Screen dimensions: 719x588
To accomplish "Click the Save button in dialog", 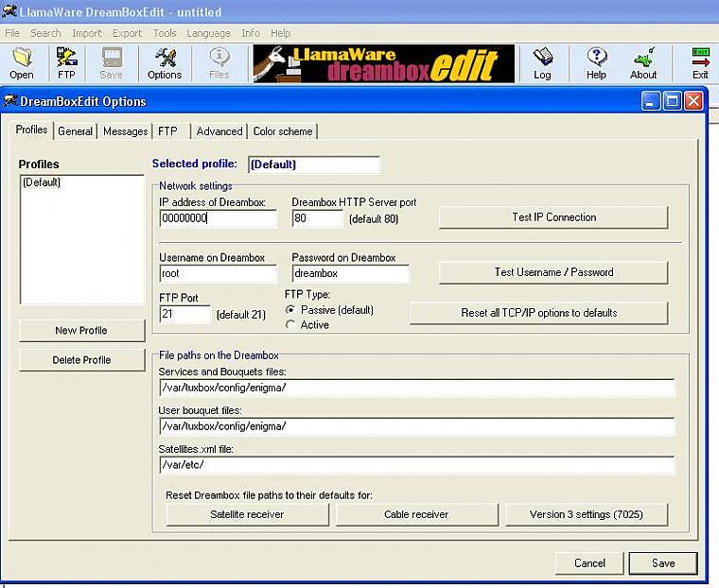I will [663, 563].
